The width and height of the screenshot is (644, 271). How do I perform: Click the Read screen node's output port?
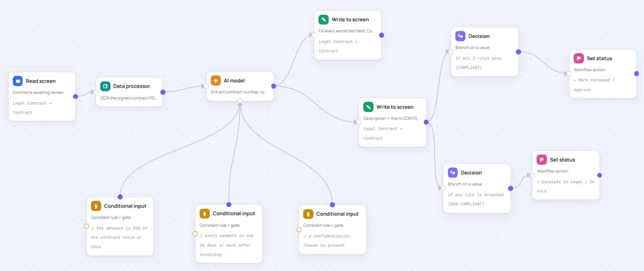(75, 96)
